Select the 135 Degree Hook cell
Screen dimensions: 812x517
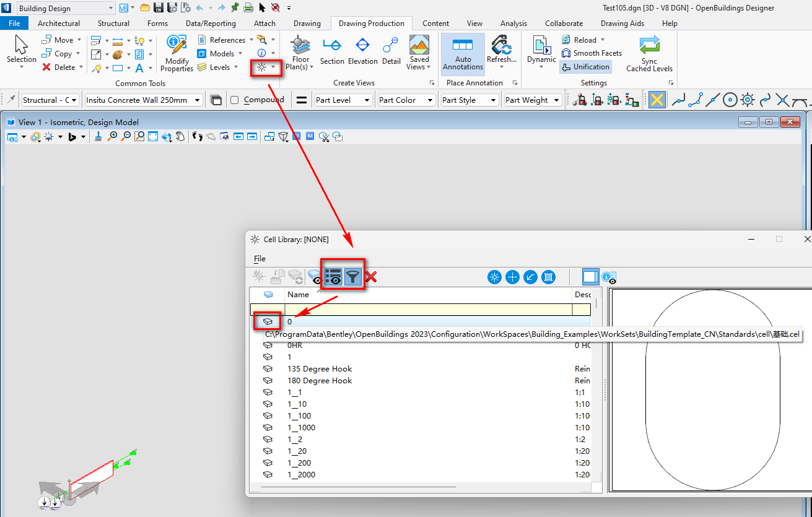pyautogui.click(x=320, y=368)
